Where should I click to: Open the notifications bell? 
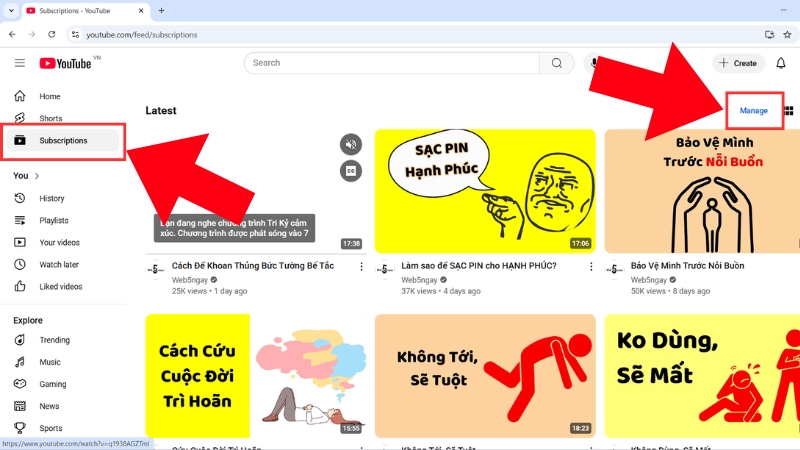pos(781,63)
